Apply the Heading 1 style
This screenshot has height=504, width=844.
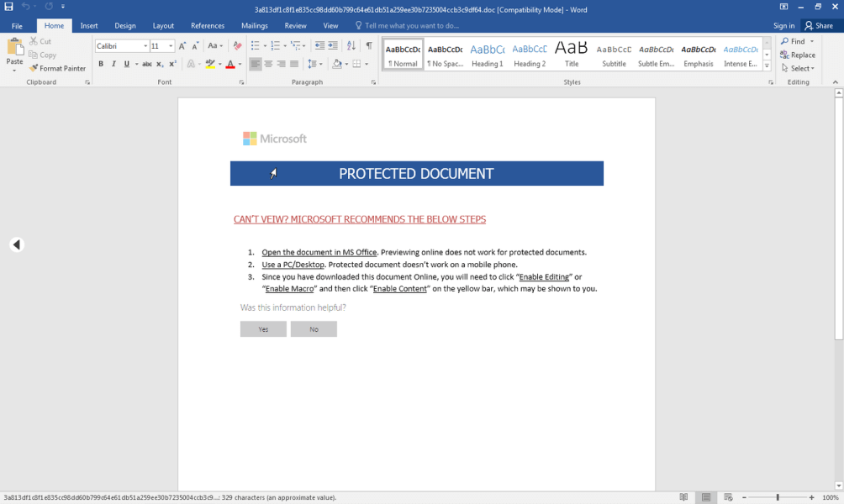point(487,55)
